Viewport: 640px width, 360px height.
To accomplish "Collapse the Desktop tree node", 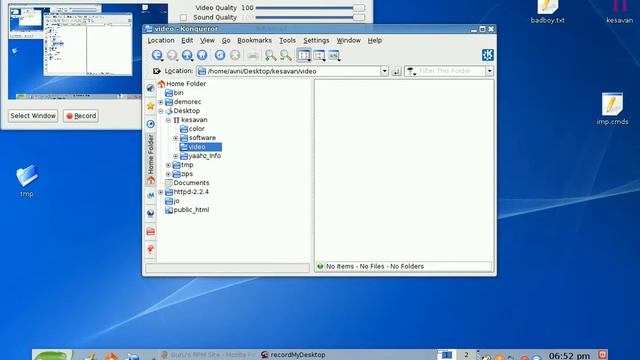I will tap(161, 111).
